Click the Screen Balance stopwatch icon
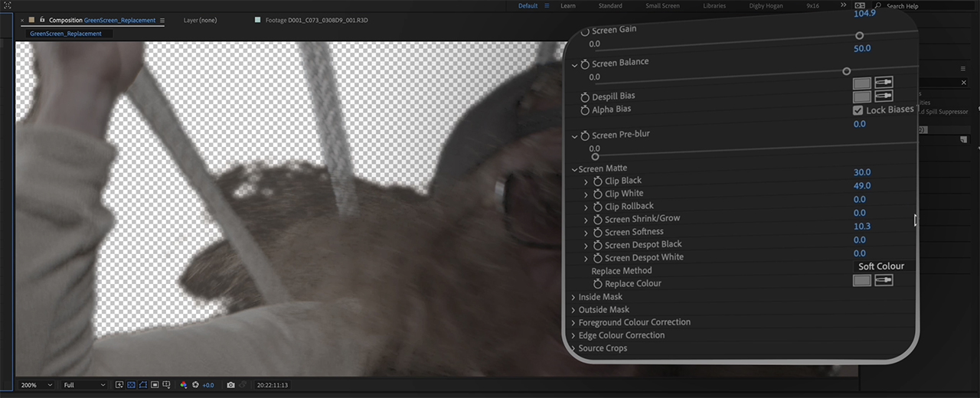Viewport: 980px width, 398px height. coord(585,64)
